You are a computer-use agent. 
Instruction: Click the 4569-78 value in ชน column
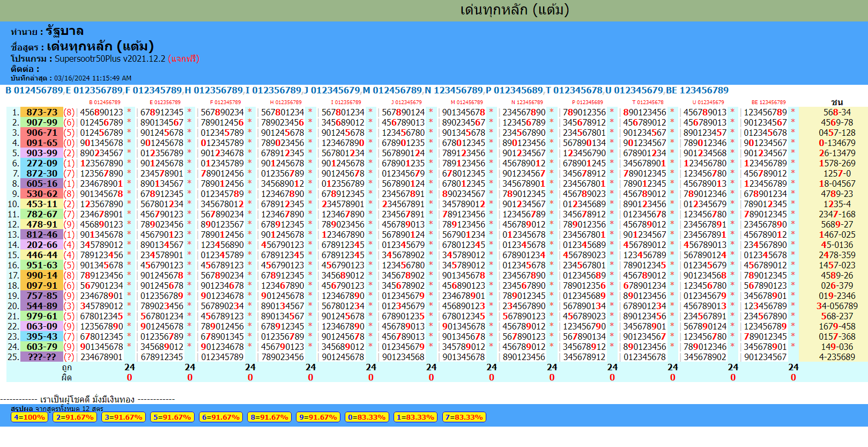[837, 122]
